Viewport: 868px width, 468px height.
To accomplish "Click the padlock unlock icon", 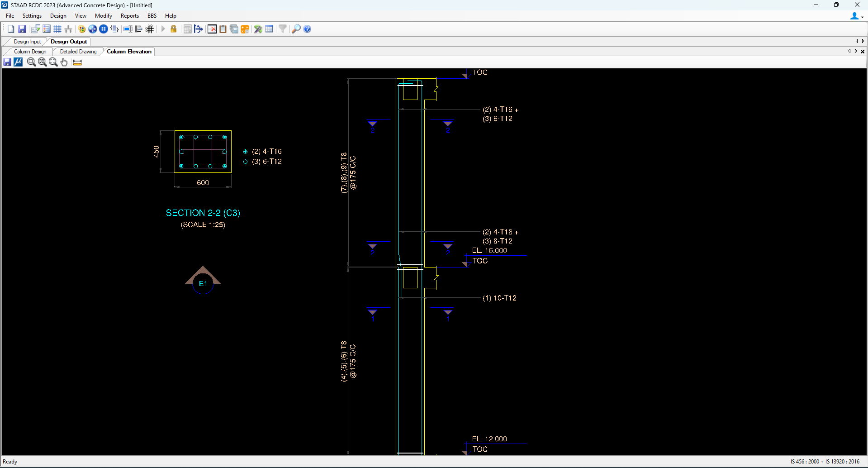I will pyautogui.click(x=173, y=29).
